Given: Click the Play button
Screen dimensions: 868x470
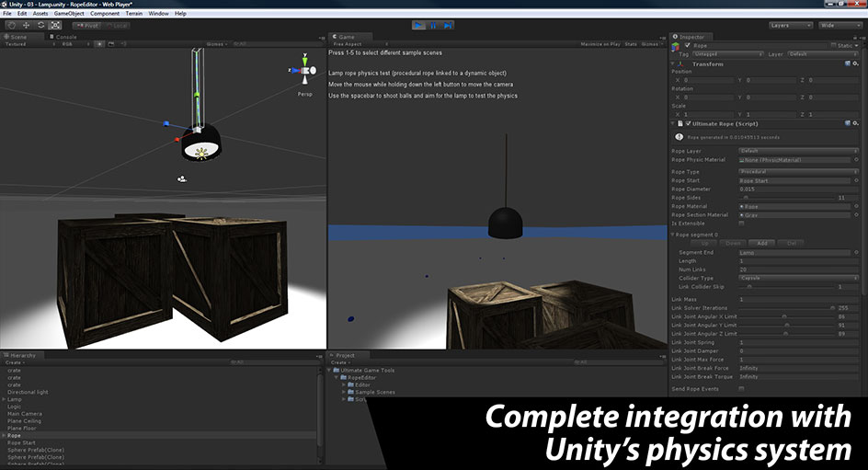Looking at the screenshot, I should [418, 26].
